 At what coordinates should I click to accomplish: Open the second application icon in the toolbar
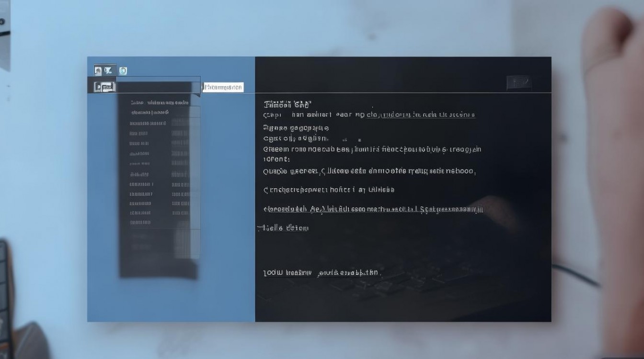point(107,70)
